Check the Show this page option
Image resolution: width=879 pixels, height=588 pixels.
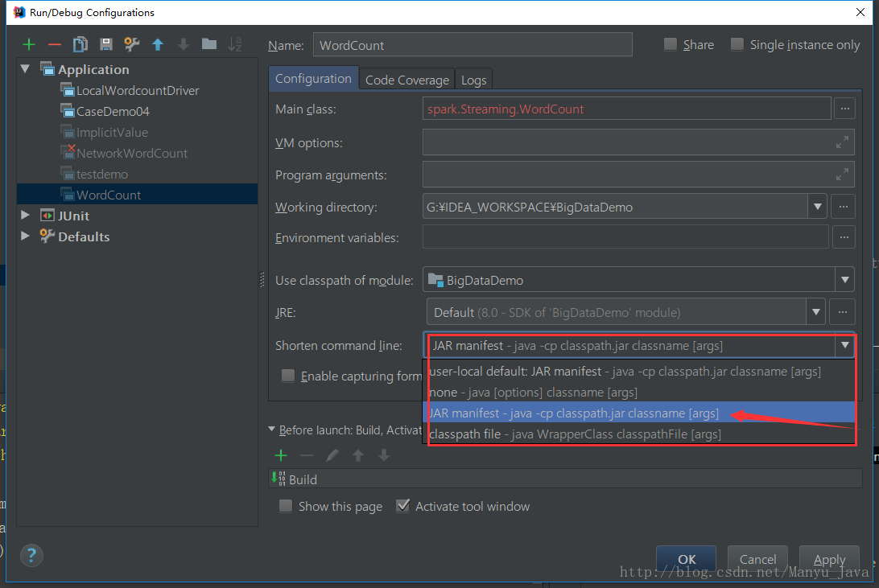pyautogui.click(x=285, y=506)
